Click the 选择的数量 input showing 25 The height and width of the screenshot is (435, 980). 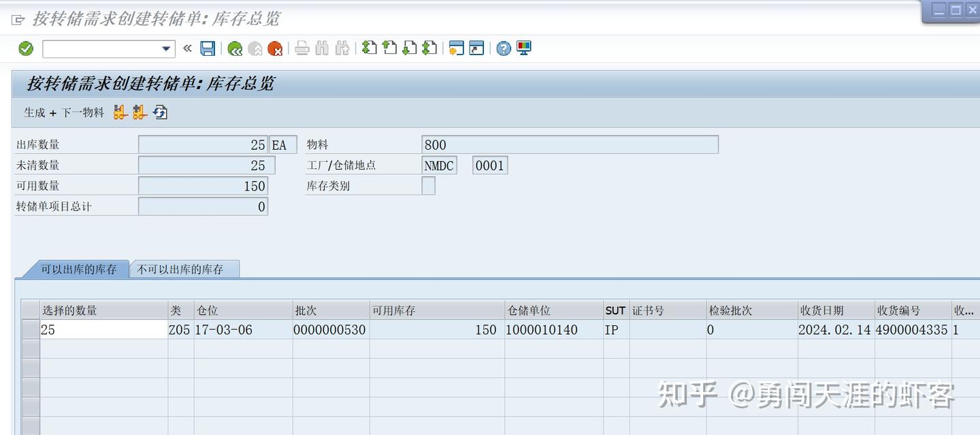click(x=102, y=329)
